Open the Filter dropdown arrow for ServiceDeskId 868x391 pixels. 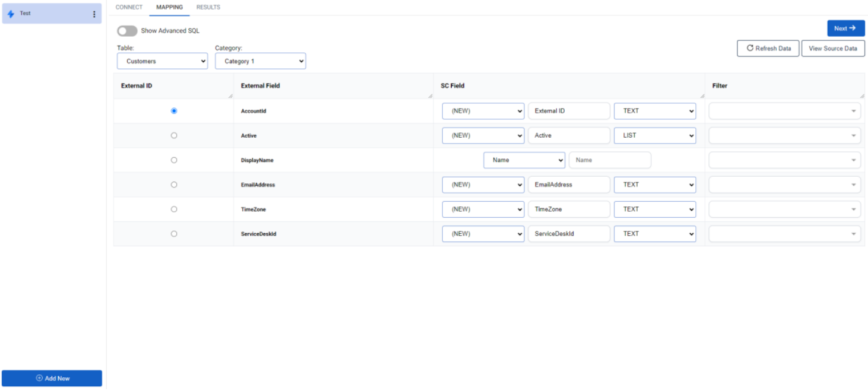(854, 233)
